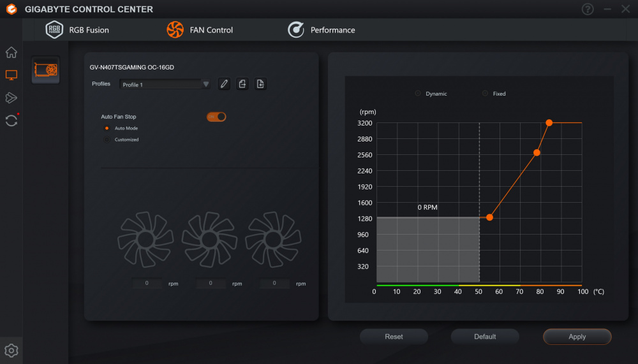Screen dimensions: 638x364
Task: Open the Performance tab
Action: [322, 30]
